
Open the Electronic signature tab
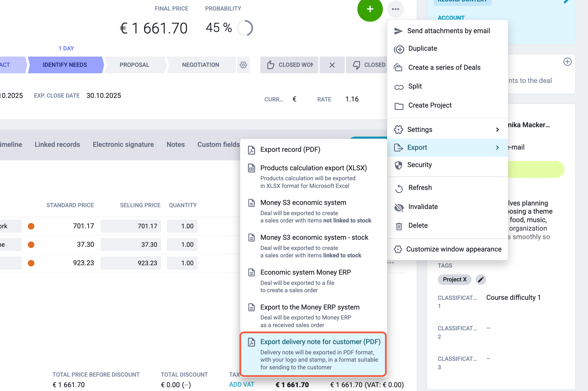pos(123,144)
